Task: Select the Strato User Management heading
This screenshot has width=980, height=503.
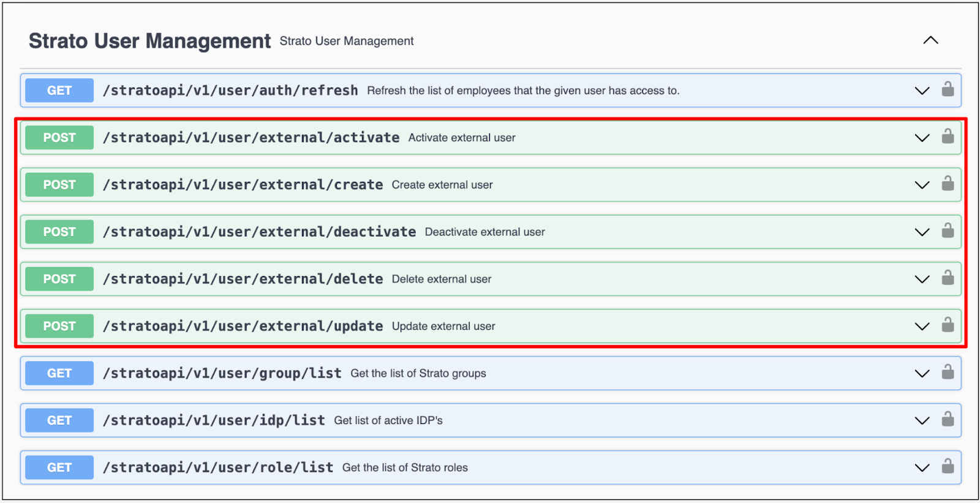Action: (x=149, y=41)
